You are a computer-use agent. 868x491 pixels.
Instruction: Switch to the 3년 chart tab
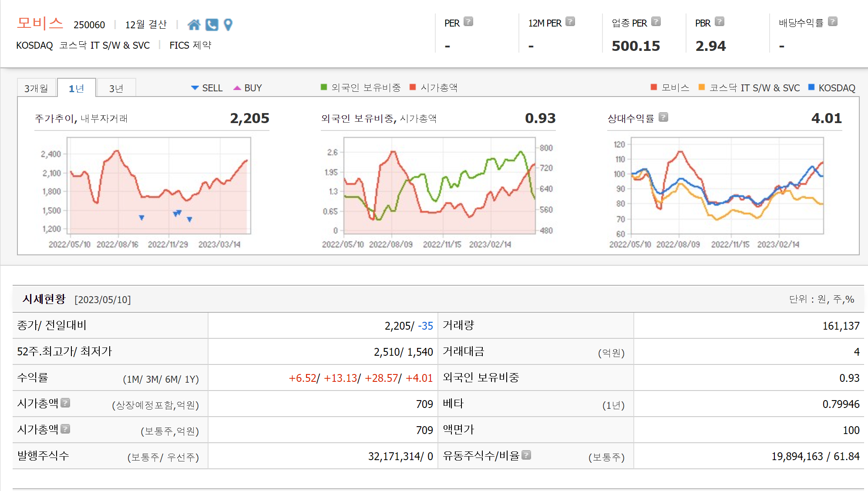(116, 88)
